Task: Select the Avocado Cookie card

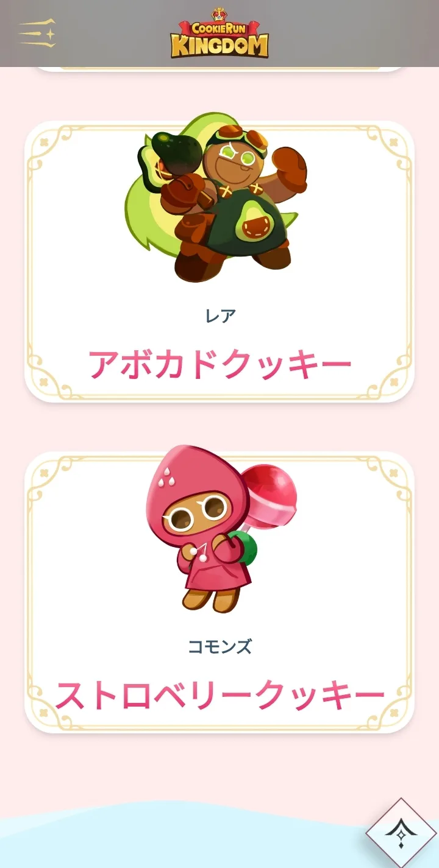Action: tap(220, 261)
